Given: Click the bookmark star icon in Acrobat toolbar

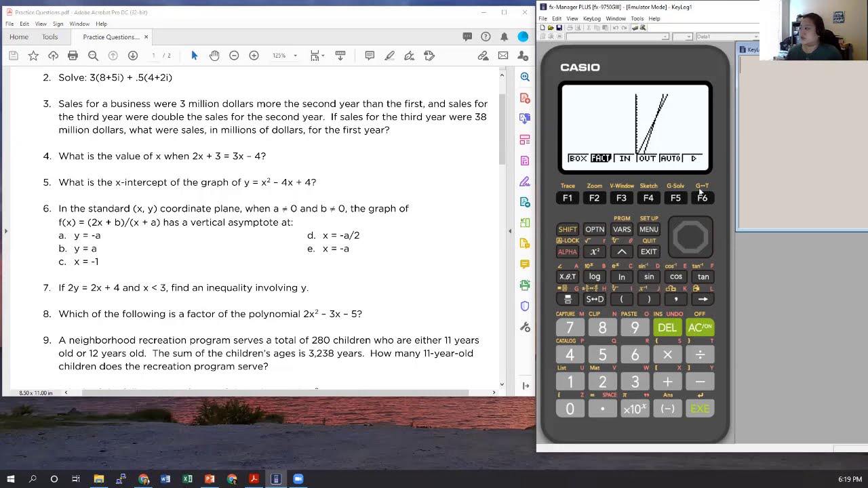Looking at the screenshot, I should click(x=33, y=56).
